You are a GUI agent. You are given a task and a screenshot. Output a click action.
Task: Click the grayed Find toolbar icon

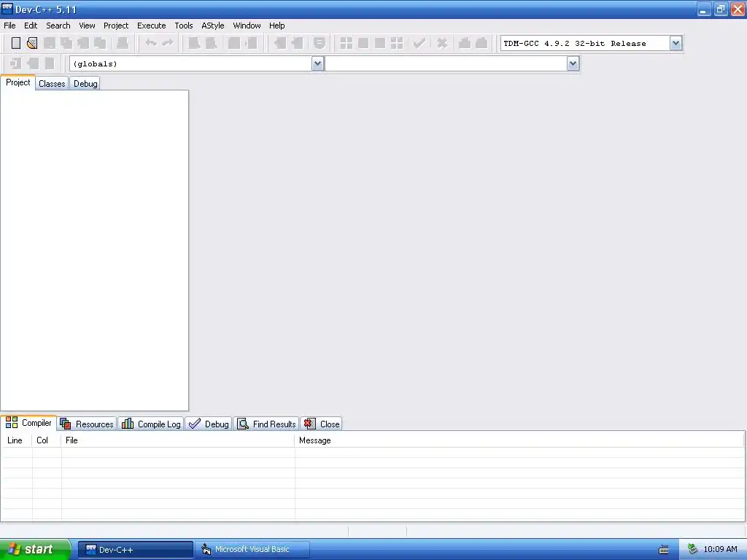click(194, 43)
